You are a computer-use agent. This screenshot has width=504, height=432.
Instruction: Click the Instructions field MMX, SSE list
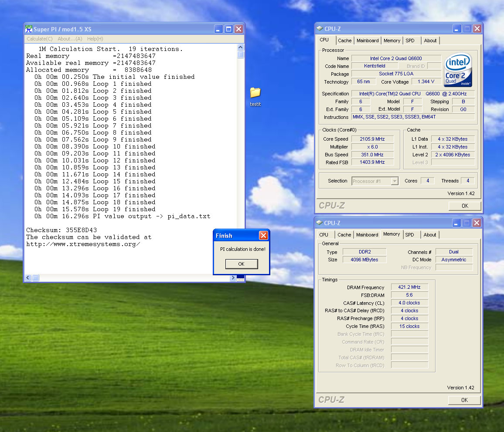[413, 117]
